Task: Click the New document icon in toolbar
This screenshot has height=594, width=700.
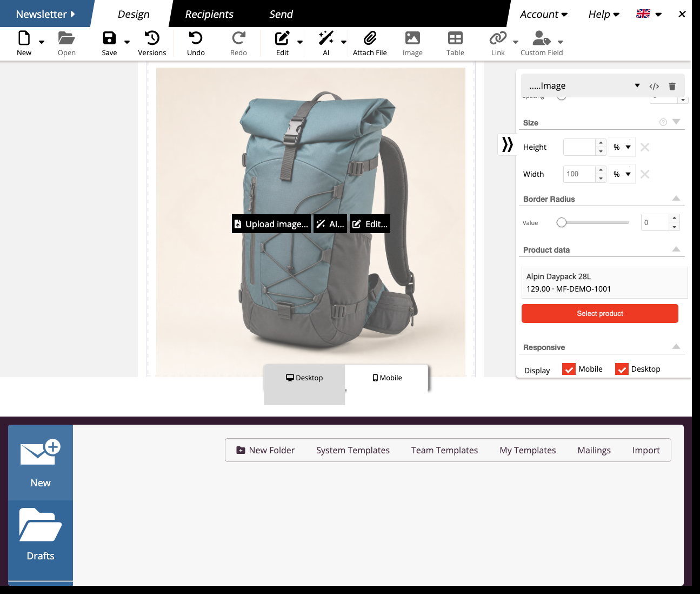Action: pos(24,38)
